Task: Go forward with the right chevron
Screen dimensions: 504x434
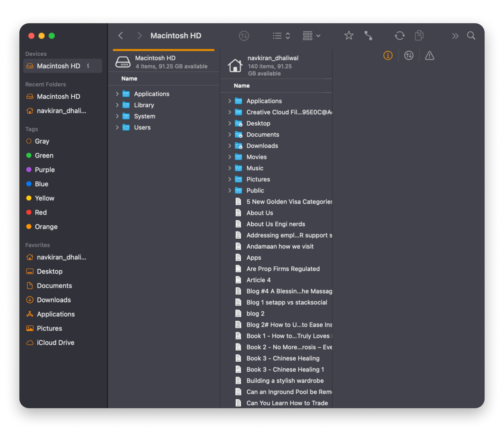Action: pos(139,36)
